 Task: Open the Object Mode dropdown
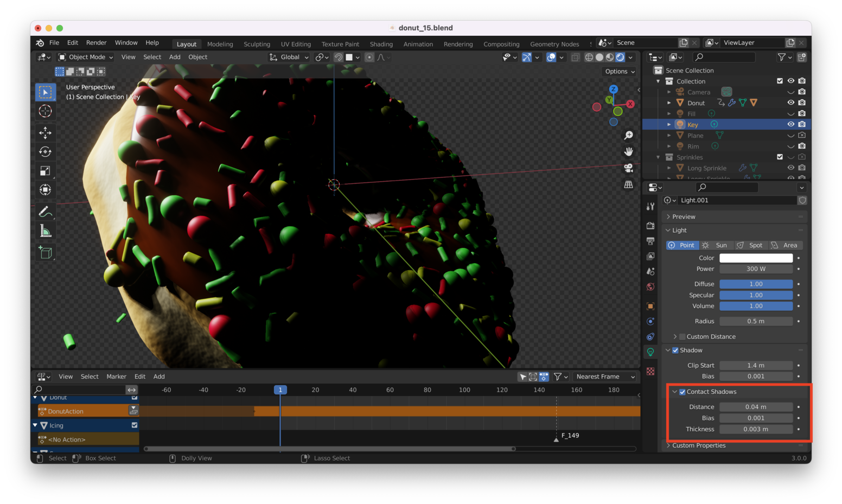(86, 57)
